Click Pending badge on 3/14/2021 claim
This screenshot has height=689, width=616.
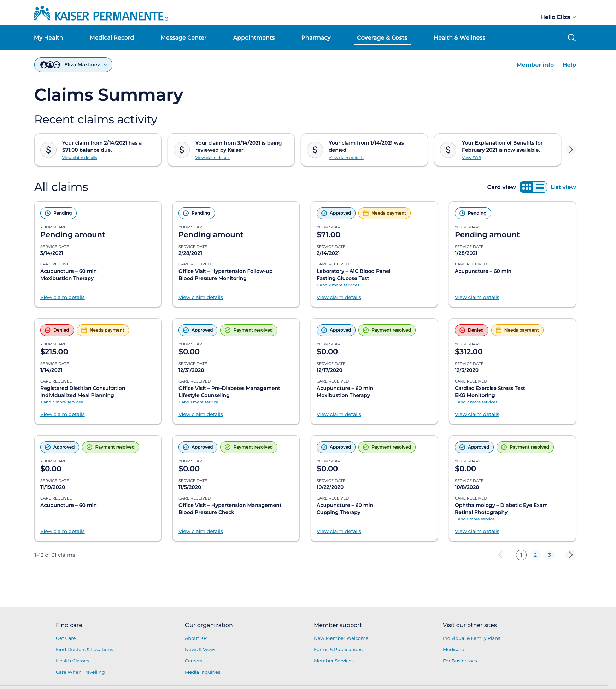coord(58,213)
